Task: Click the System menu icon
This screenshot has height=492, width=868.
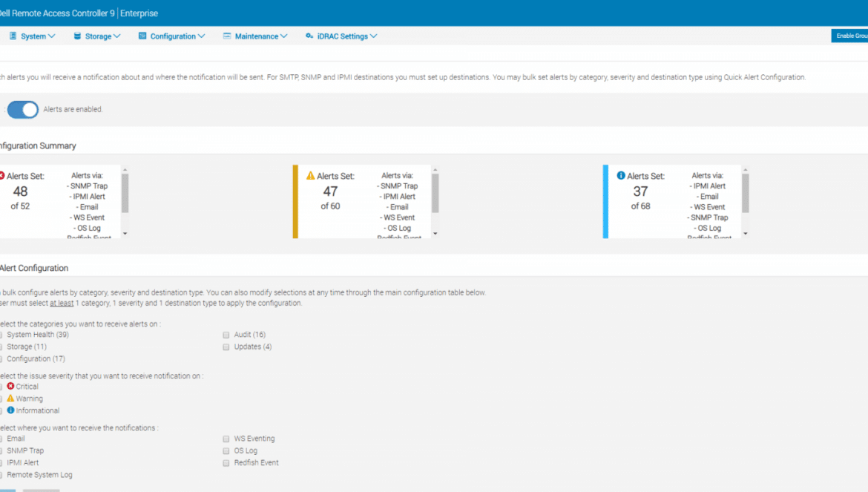Action: 13,36
